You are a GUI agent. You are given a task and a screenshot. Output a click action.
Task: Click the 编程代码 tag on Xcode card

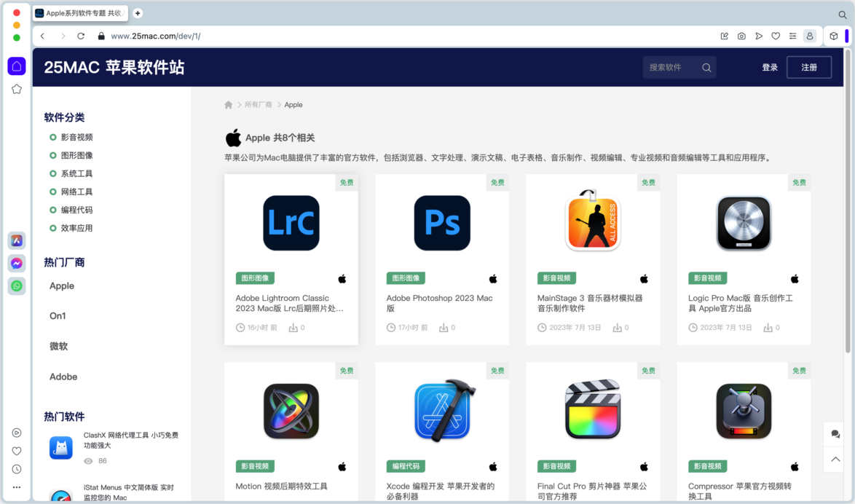[x=406, y=466]
